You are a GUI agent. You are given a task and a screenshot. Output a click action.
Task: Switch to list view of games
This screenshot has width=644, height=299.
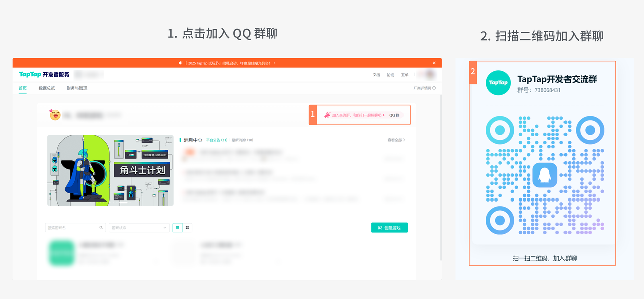click(x=178, y=228)
